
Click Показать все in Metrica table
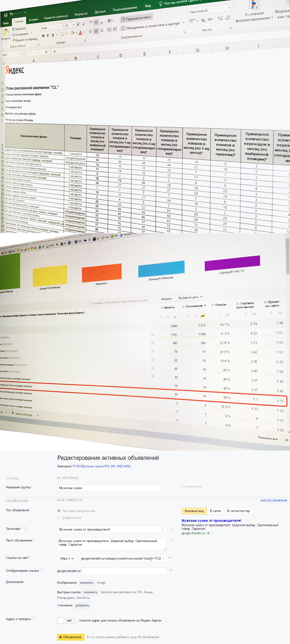pyautogui.click(x=268, y=438)
